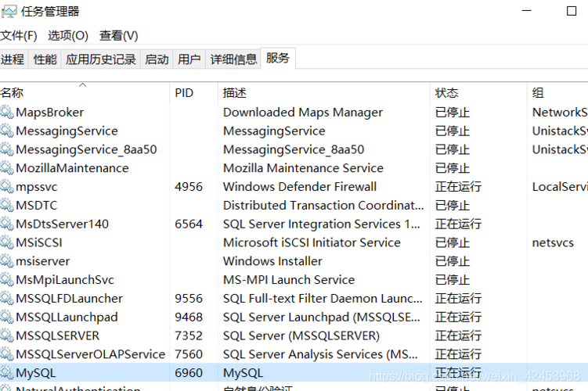
Task: Click the netsvcs group cell for MSiSCSI
Action: pyautogui.click(x=553, y=243)
